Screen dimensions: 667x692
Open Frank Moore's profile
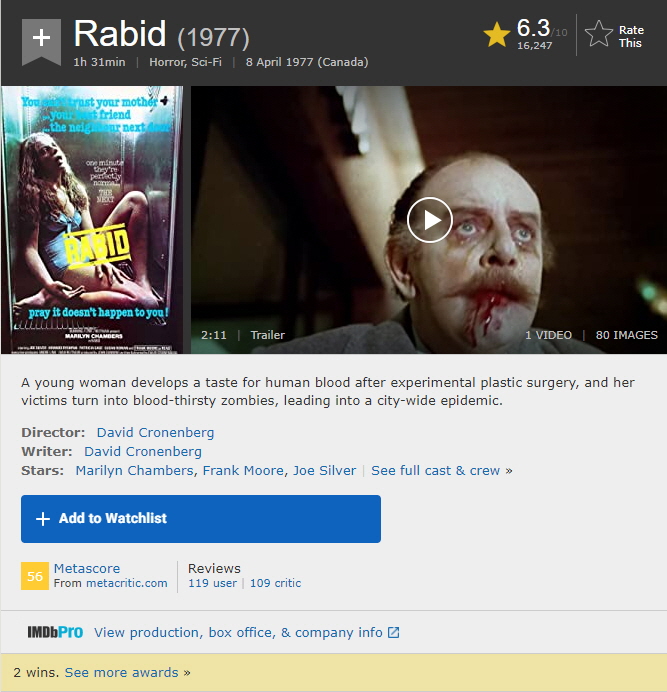(x=243, y=471)
